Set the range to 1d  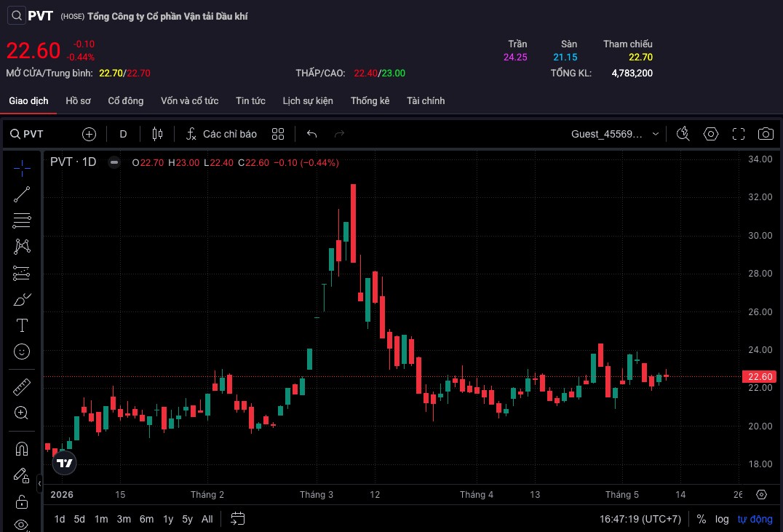60,519
